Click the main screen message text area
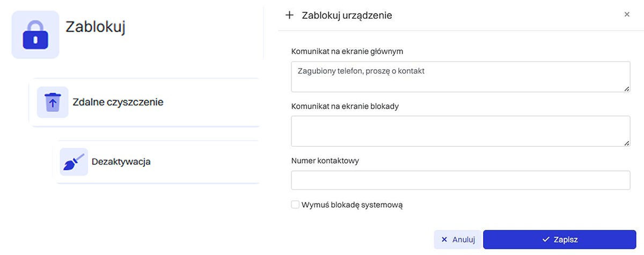Screen dimensions: 644x255 460,77
